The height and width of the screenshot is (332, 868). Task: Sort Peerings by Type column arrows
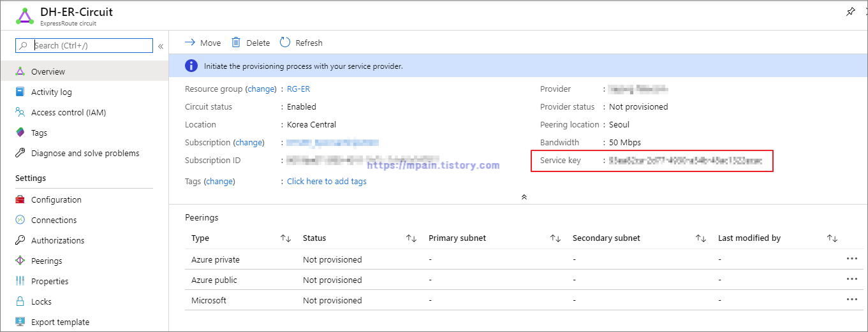(x=286, y=238)
